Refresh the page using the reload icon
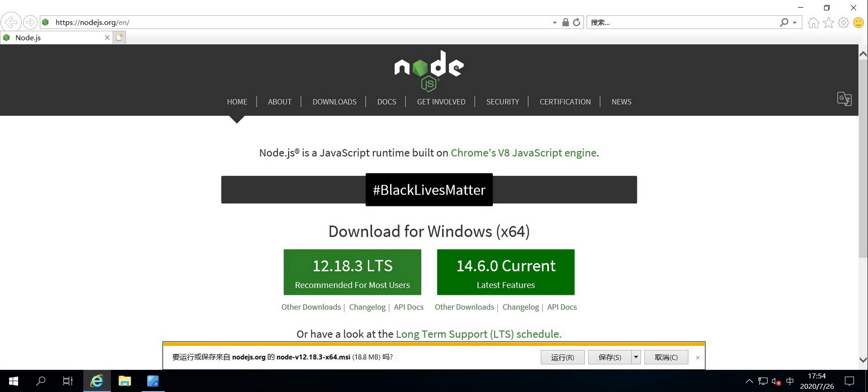The image size is (868, 392). click(x=577, y=22)
